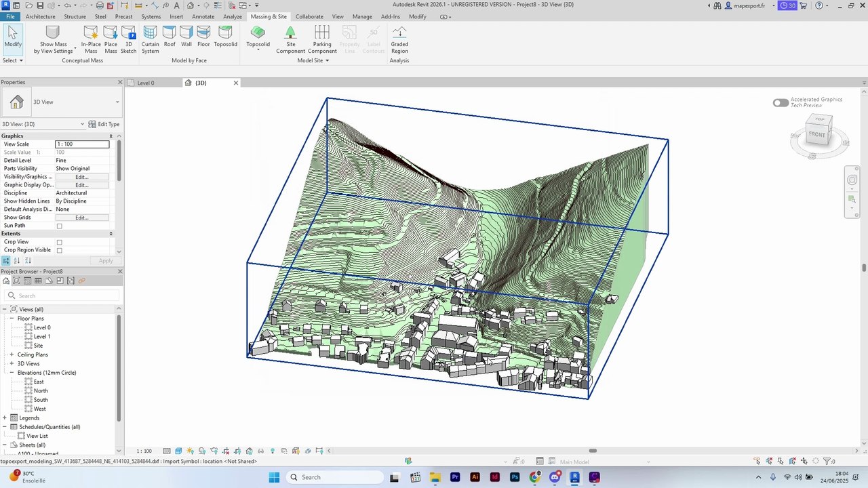Click Edit button for Graphic Display Options
The height and width of the screenshot is (488, 868).
click(82, 185)
